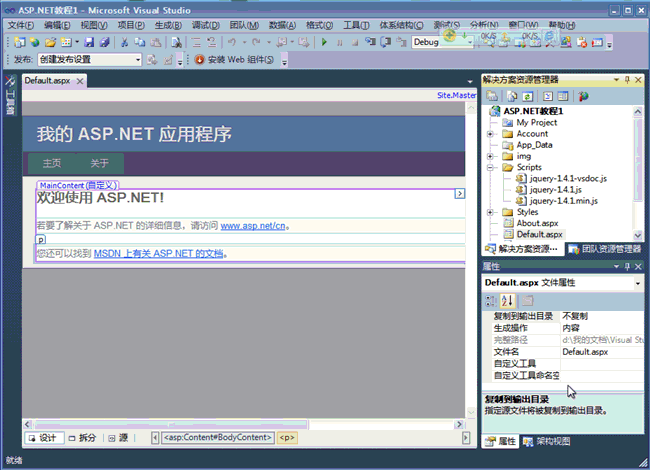Click the Pause debugging icon
This screenshot has width=650, height=470.
point(340,42)
